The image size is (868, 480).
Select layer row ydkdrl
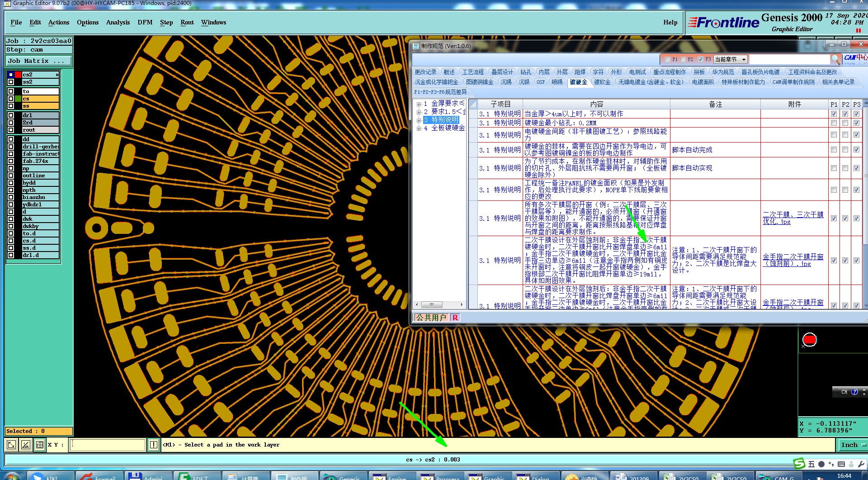(41, 204)
